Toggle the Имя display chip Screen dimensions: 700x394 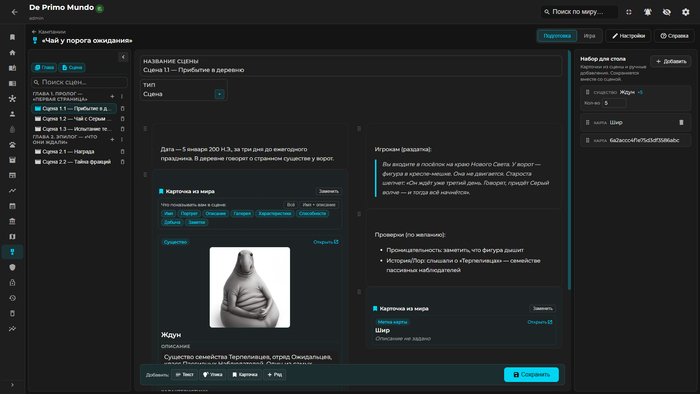(168, 214)
